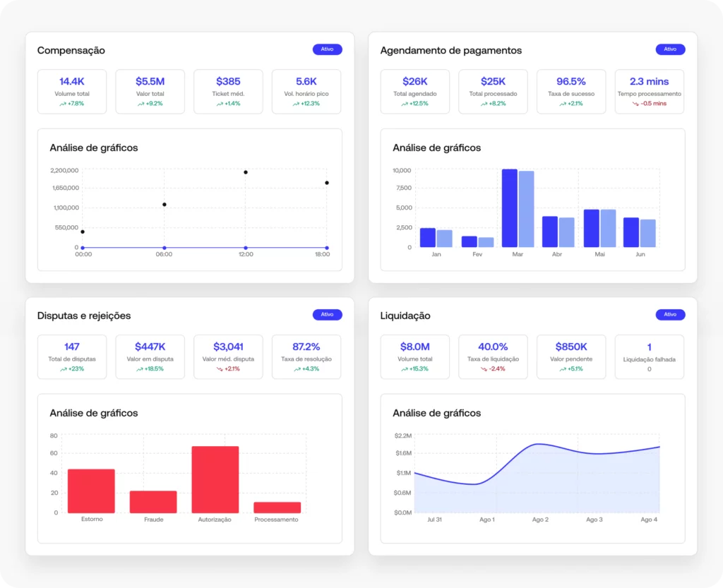The width and height of the screenshot is (723, 588).
Task: Click the up-trend arrow beside +7.8% under Volume total
Action: (x=62, y=104)
